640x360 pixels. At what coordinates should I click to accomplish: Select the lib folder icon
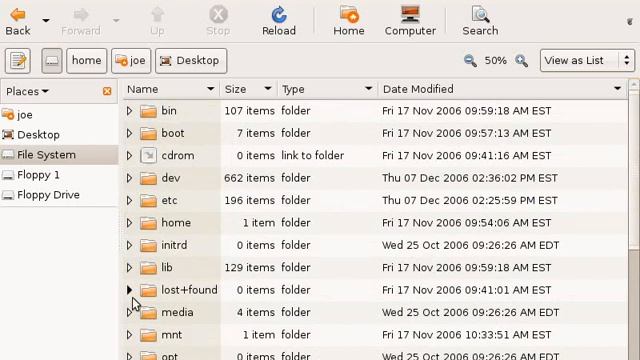(148, 268)
